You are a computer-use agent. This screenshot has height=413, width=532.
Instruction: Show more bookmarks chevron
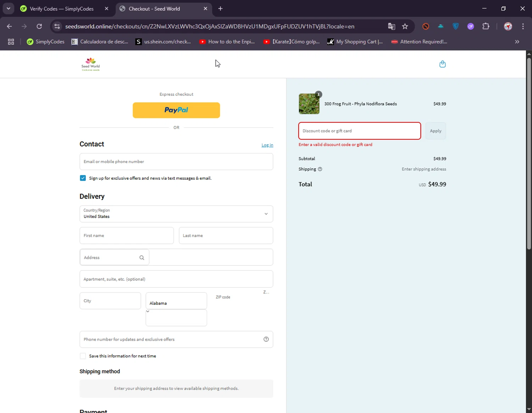tap(517, 42)
